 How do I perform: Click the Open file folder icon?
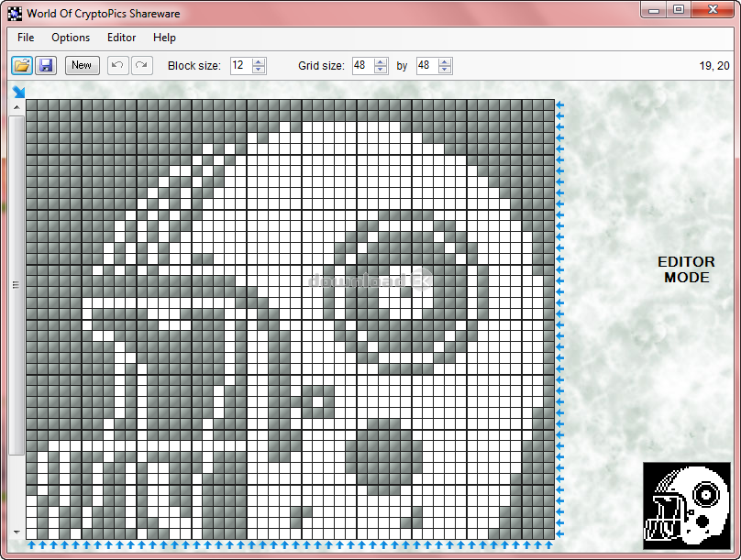pyautogui.click(x=21, y=65)
